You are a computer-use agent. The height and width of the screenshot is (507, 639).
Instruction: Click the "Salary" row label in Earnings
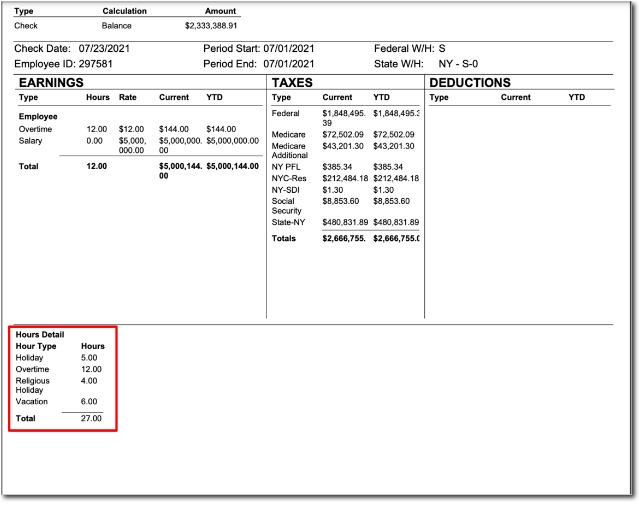[30, 141]
